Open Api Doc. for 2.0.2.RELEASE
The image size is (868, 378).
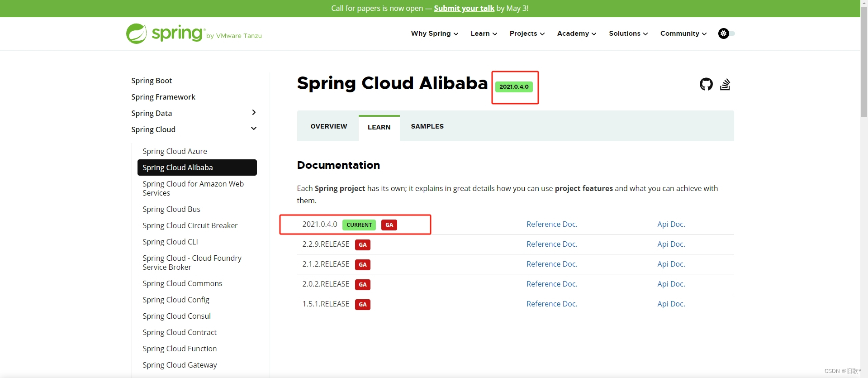[671, 284]
